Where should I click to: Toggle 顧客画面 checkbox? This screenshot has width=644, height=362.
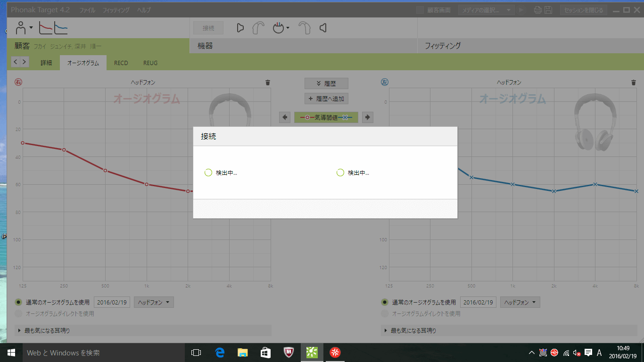point(420,10)
